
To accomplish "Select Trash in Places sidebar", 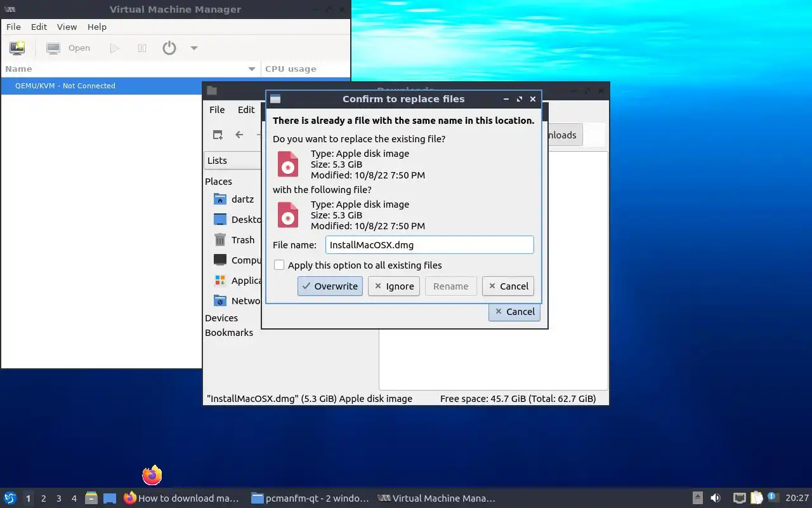I will [234, 239].
